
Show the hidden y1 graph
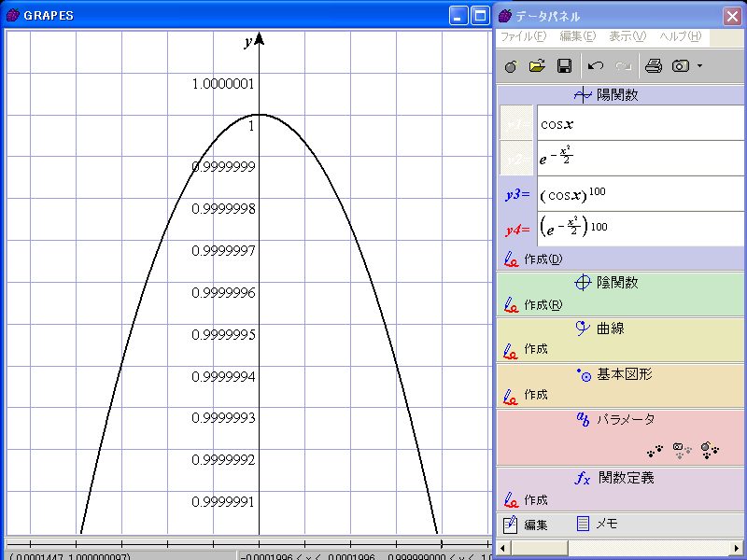pos(516,123)
